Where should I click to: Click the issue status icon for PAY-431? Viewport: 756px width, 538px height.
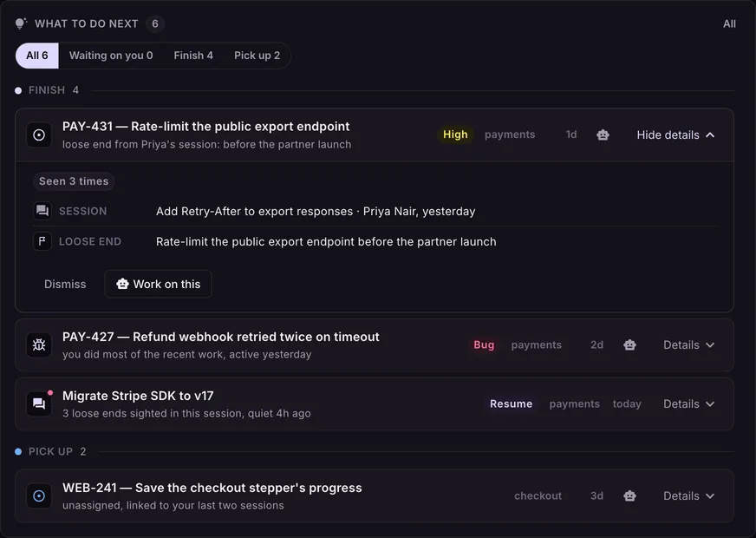pyautogui.click(x=39, y=135)
